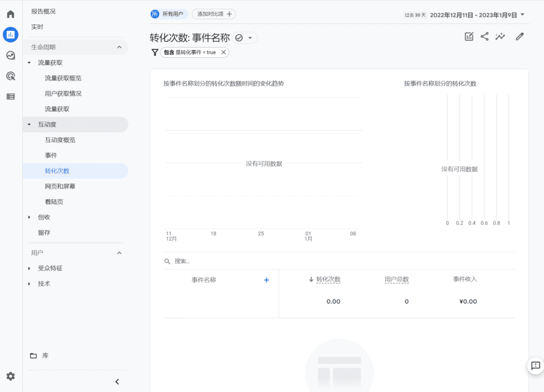
Task: Click the filter funnel icon
Action: (x=155, y=53)
